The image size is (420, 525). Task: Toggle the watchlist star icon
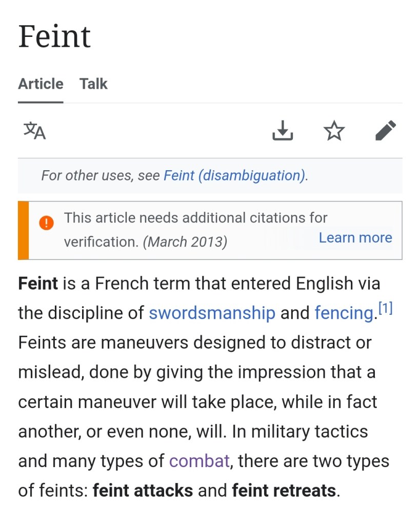(334, 131)
